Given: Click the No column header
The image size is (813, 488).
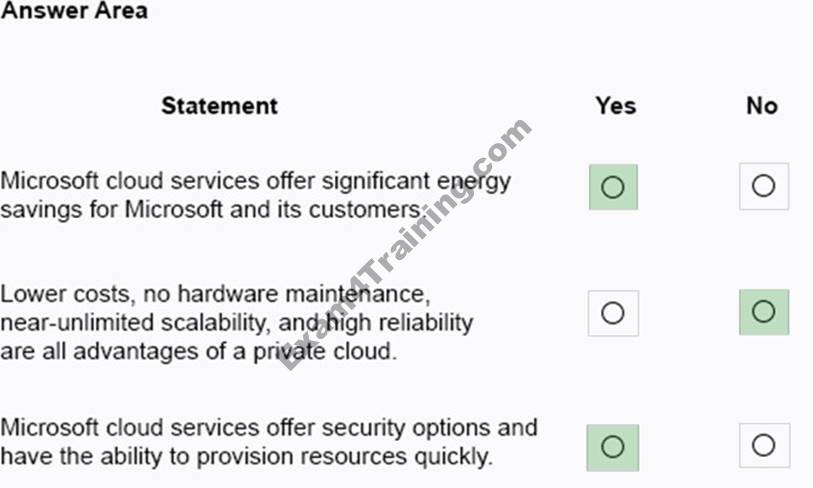Looking at the screenshot, I should click(762, 106).
